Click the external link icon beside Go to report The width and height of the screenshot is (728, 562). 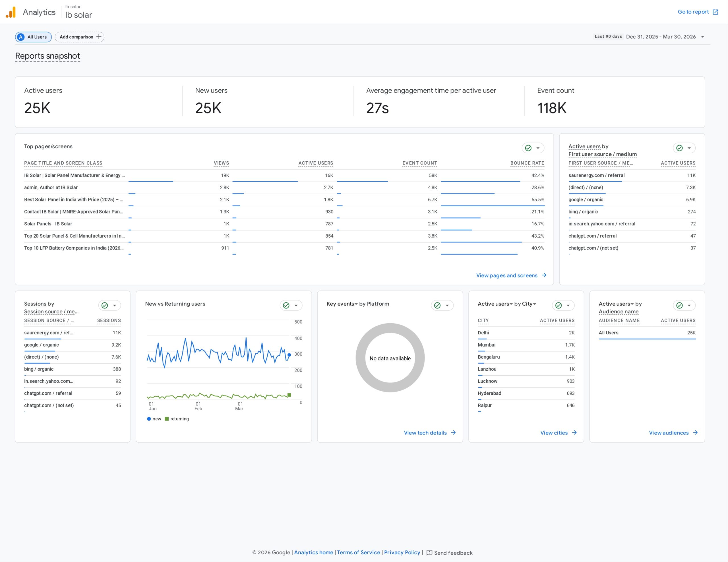(x=715, y=12)
